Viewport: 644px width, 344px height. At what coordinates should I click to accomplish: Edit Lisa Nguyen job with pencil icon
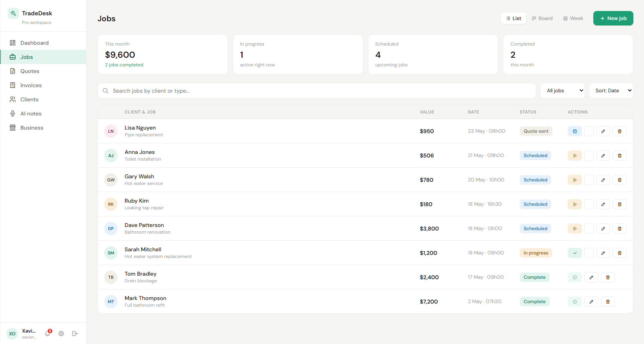603,131
